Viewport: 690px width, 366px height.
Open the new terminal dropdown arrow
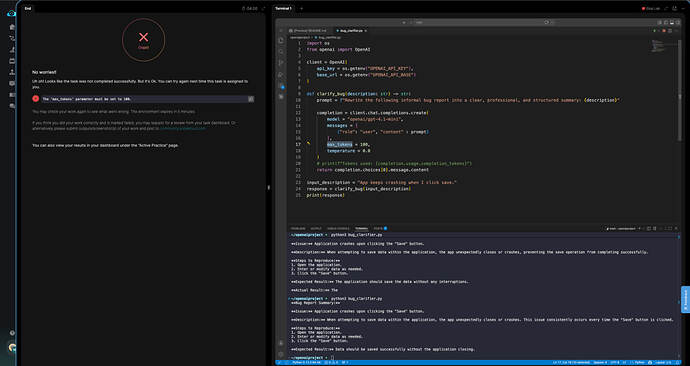pos(643,228)
